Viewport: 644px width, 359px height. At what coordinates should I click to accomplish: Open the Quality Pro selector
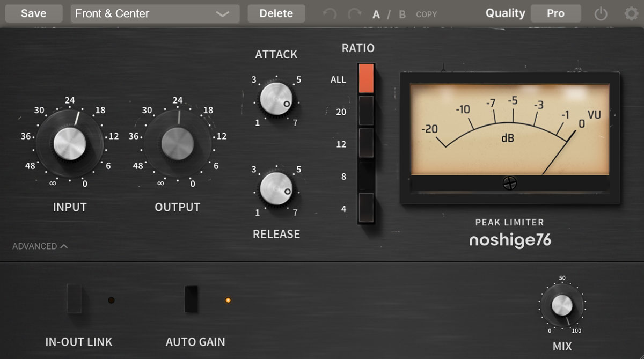[555, 13]
